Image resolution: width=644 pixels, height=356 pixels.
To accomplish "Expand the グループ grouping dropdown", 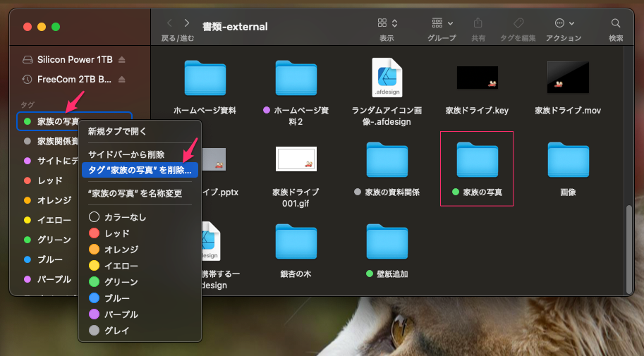I will (442, 23).
